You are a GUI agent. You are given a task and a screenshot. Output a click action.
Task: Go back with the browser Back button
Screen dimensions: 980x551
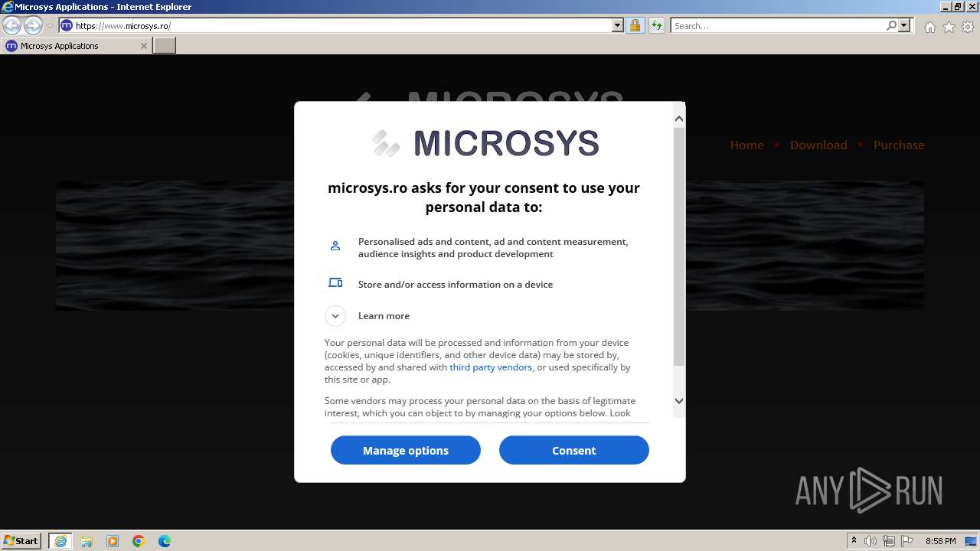(x=12, y=26)
